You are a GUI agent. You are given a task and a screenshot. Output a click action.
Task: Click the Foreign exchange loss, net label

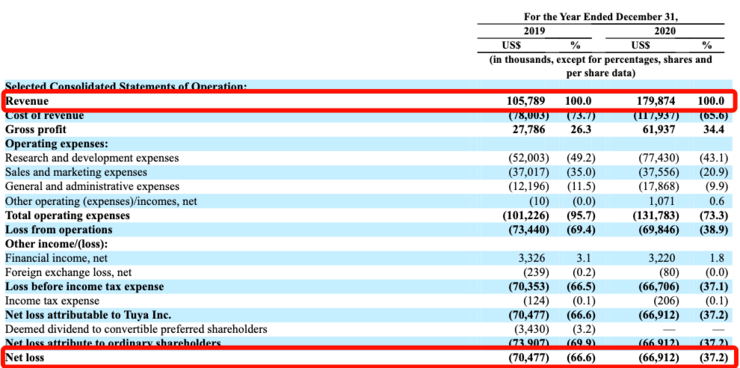[68, 272]
